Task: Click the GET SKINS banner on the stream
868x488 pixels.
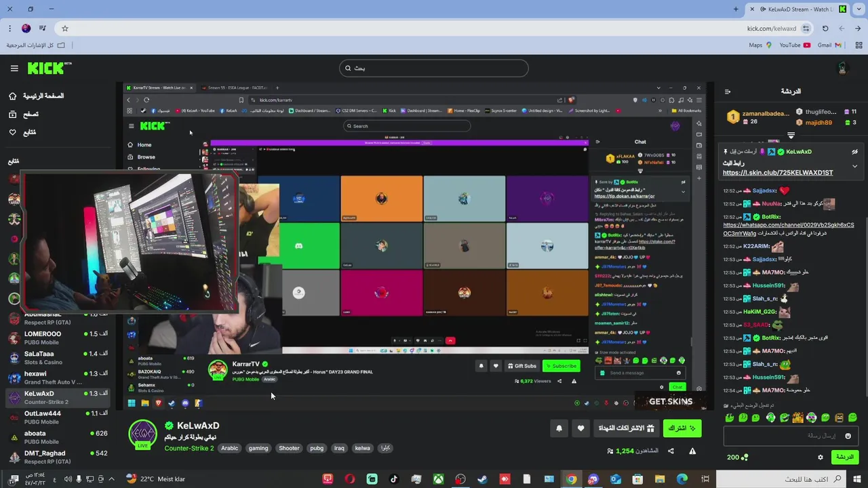Action: click(671, 402)
